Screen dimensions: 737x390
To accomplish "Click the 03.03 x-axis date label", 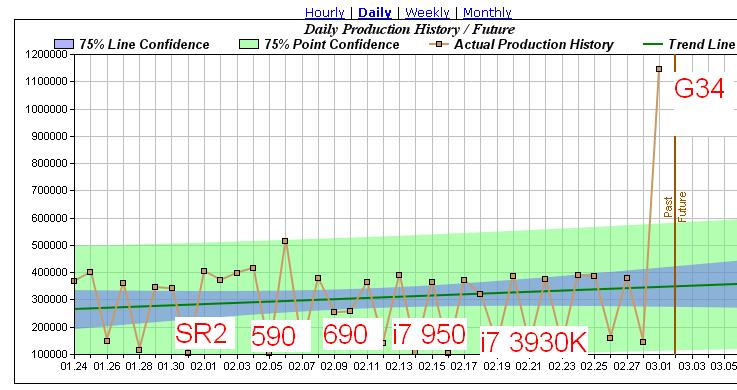I will pyautogui.click(x=692, y=366).
